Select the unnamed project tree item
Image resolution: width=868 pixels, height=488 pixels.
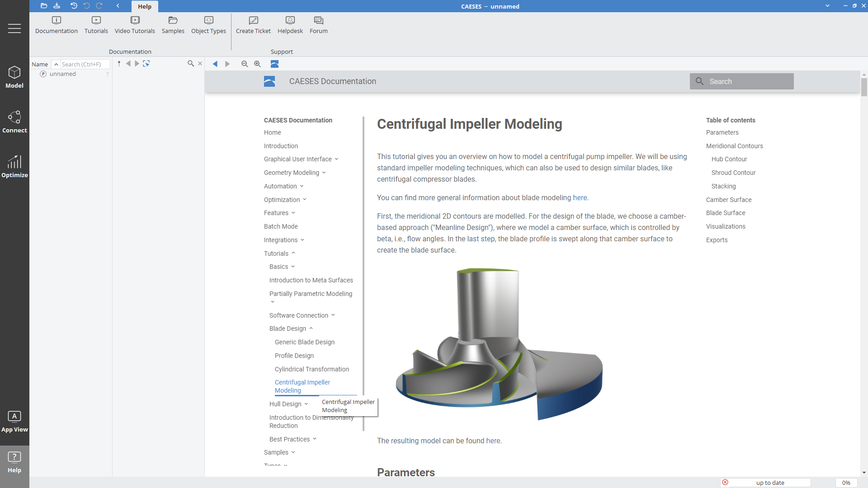(x=62, y=74)
